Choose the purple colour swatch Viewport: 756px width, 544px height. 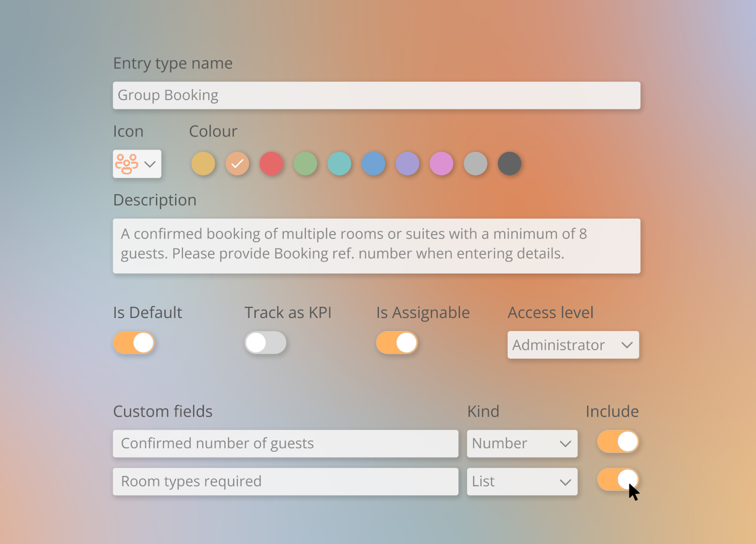(407, 164)
